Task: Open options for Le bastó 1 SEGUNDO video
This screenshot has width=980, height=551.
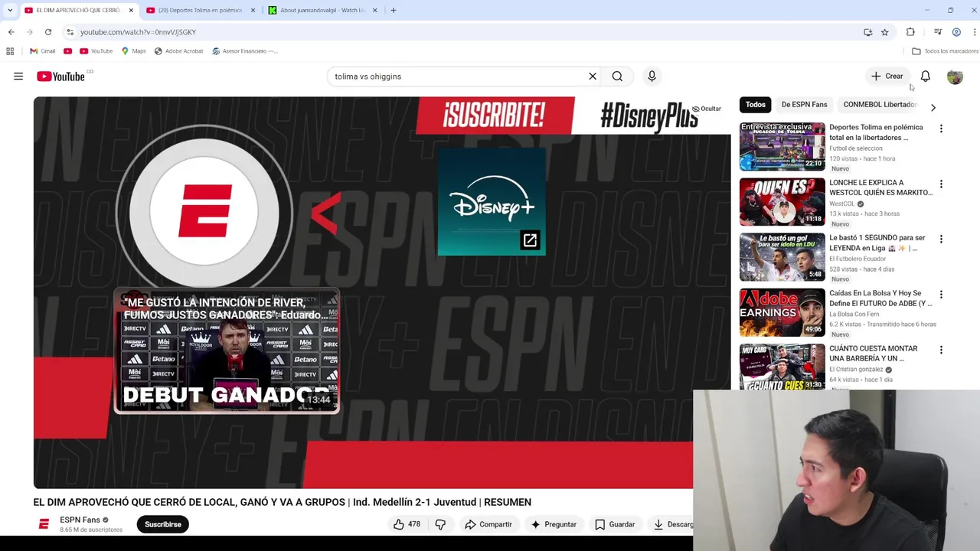Action: pyautogui.click(x=941, y=240)
